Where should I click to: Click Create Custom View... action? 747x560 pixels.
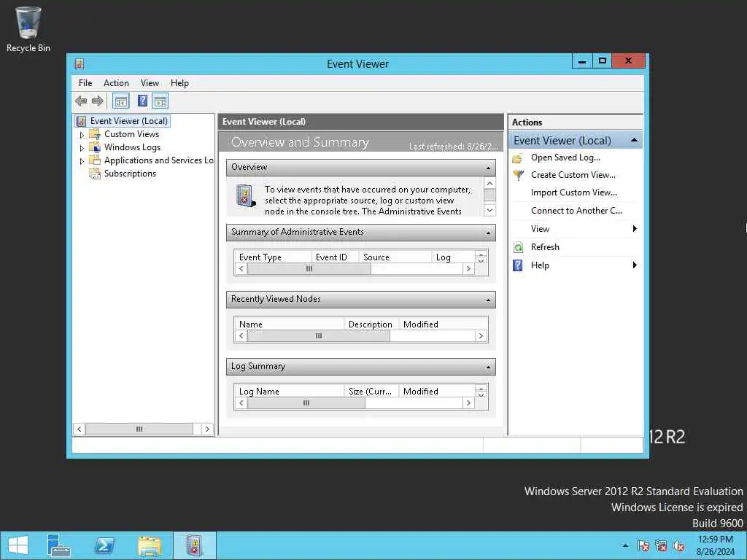coord(573,175)
